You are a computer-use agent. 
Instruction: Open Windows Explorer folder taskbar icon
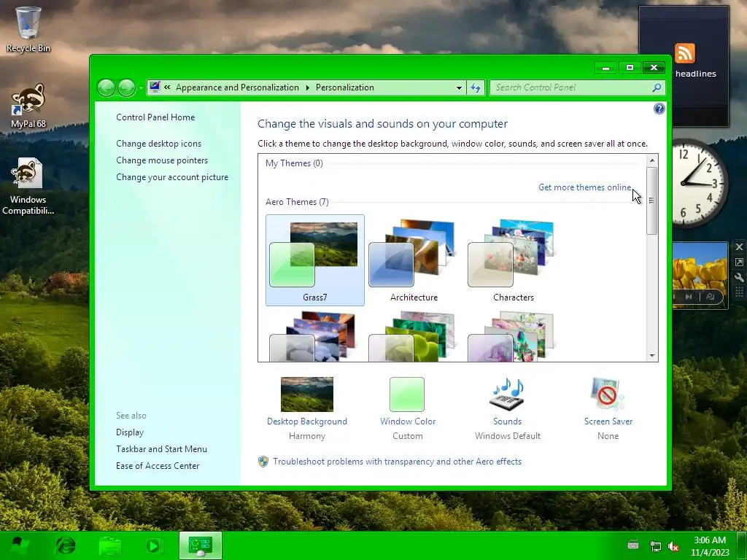point(110,545)
